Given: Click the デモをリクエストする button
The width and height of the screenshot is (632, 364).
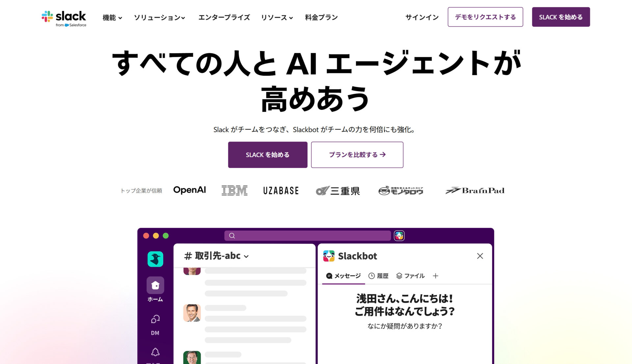Looking at the screenshot, I should point(485,17).
